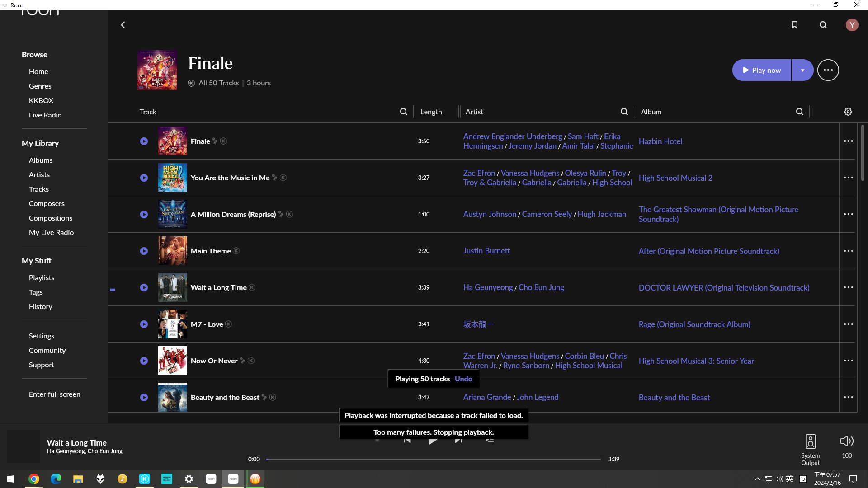The image size is (868, 488).
Task: Open column settings gear icon
Action: [848, 112]
